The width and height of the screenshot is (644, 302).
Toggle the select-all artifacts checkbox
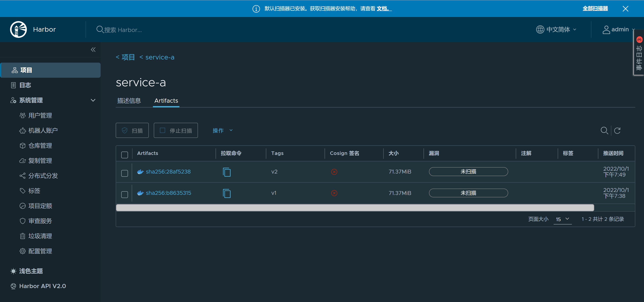124,155
